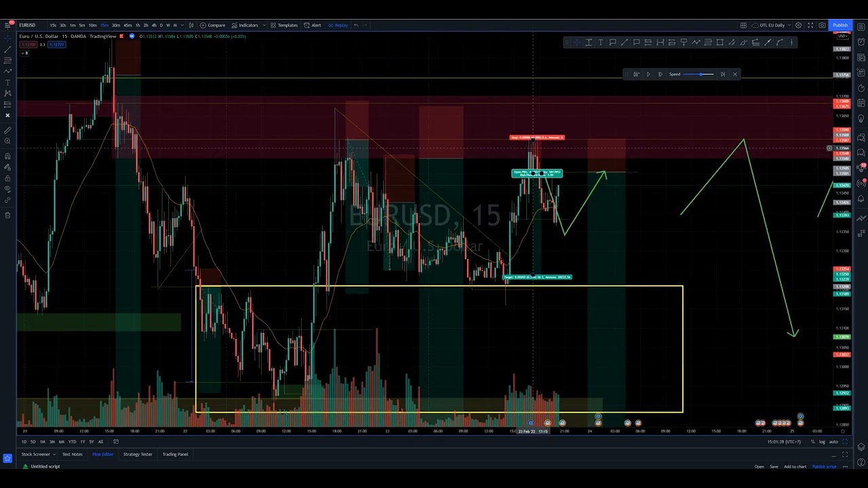
Task: Select crosshair in floating drawing toolbar
Action: (x=576, y=42)
